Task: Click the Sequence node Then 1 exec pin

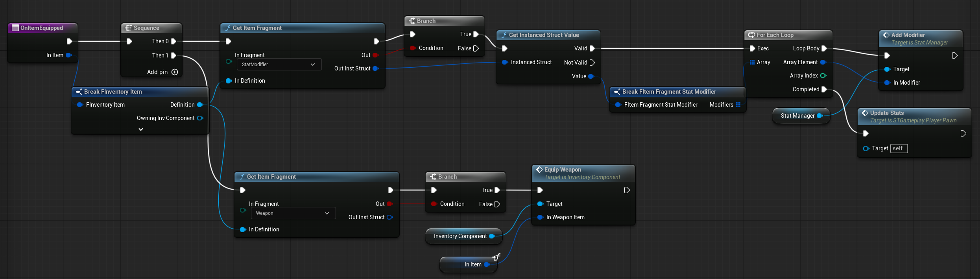Action: [173, 55]
